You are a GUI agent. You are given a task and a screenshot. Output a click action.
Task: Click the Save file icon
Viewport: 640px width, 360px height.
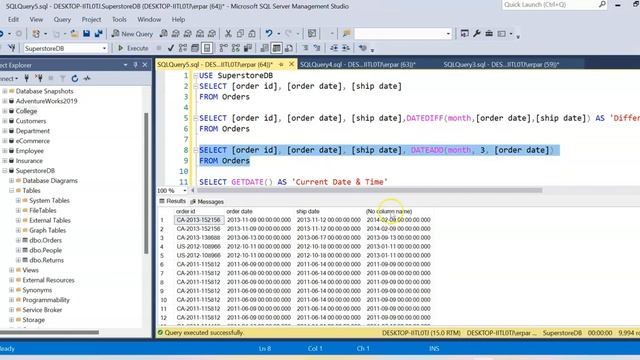point(86,34)
